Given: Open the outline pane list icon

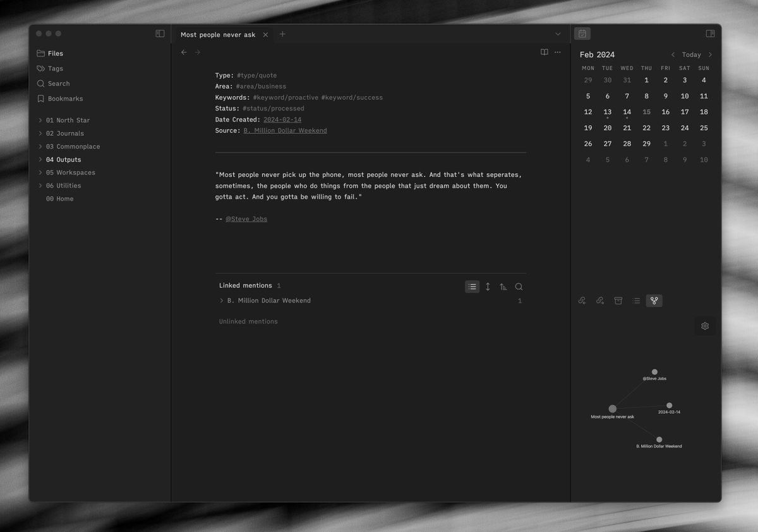Looking at the screenshot, I should (x=636, y=301).
